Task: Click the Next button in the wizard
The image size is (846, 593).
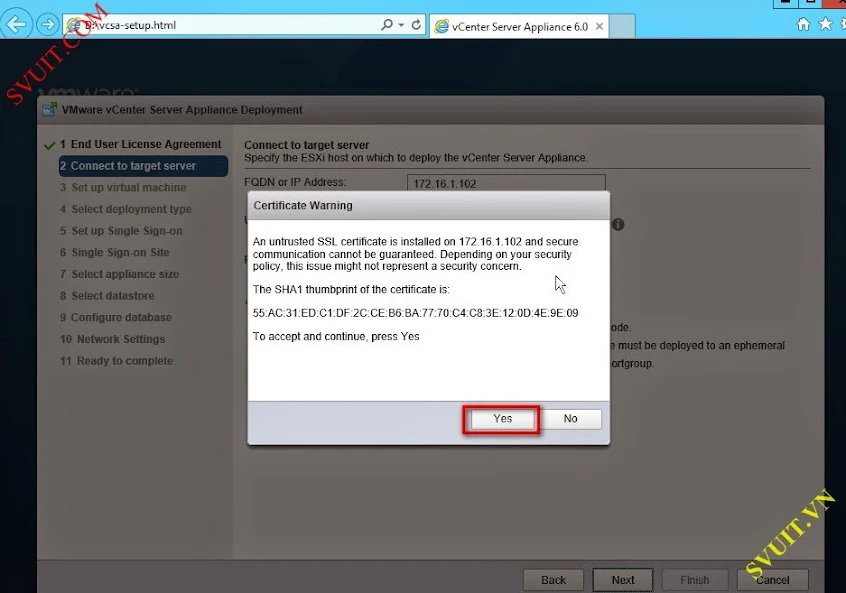Action: [x=623, y=580]
